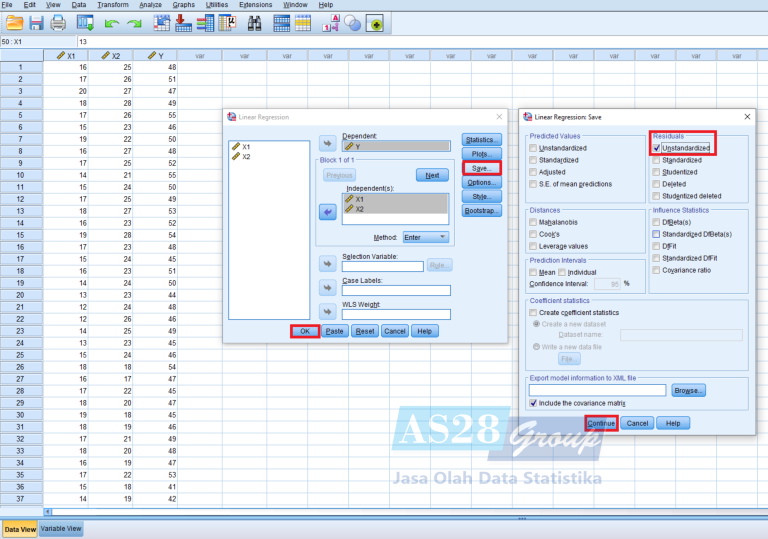Click the Browse... button for XML file

click(x=688, y=390)
